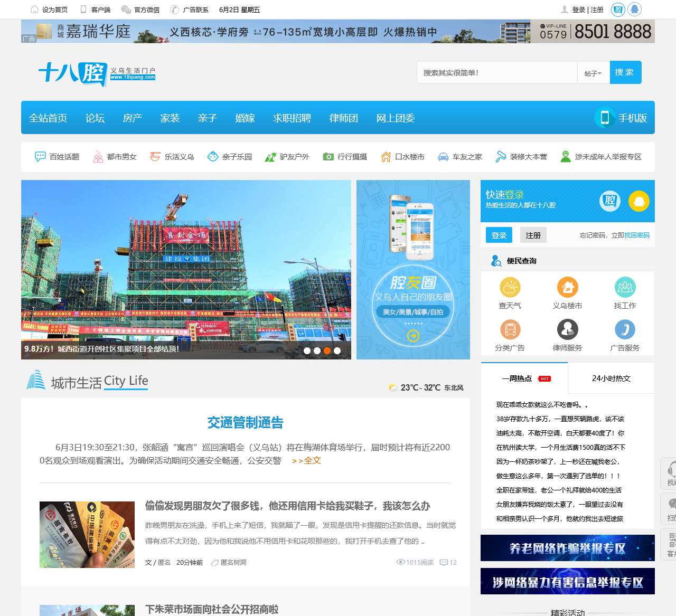This screenshot has height=616, width=676.
Task: Click the 分类广告 classifieds icon
Action: (510, 329)
